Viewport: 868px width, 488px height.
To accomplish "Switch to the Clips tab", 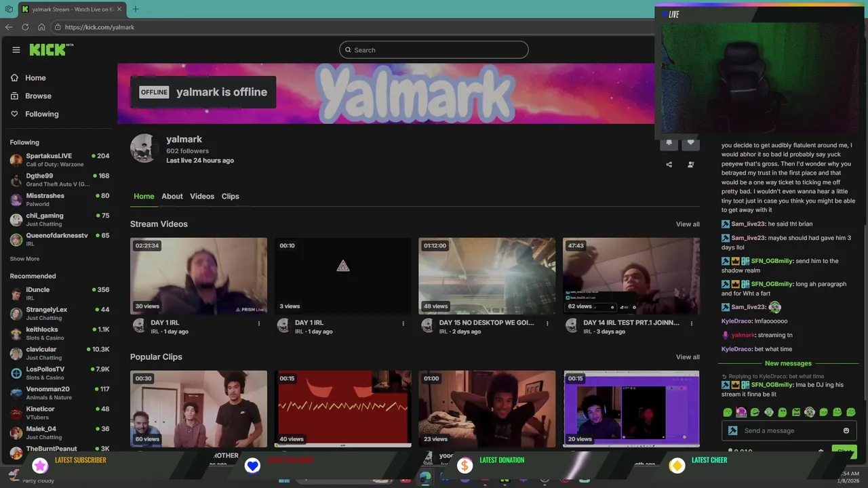I will [x=230, y=196].
